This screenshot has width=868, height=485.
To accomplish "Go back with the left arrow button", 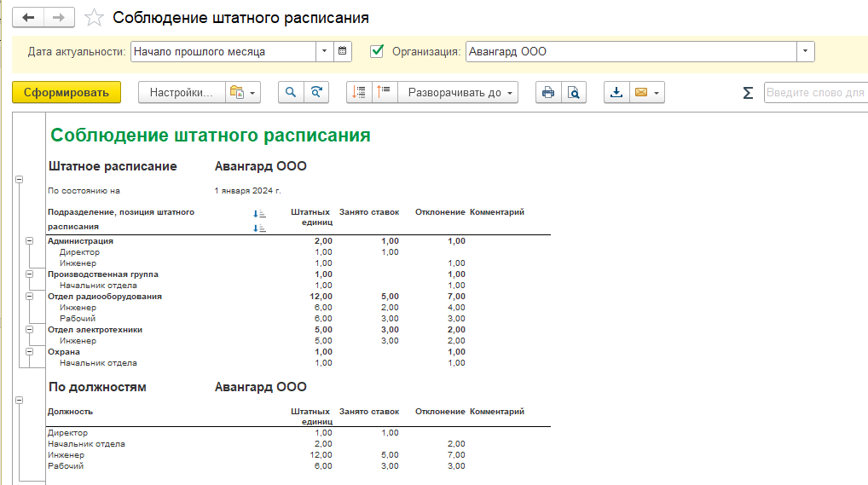I will pyautogui.click(x=28, y=18).
